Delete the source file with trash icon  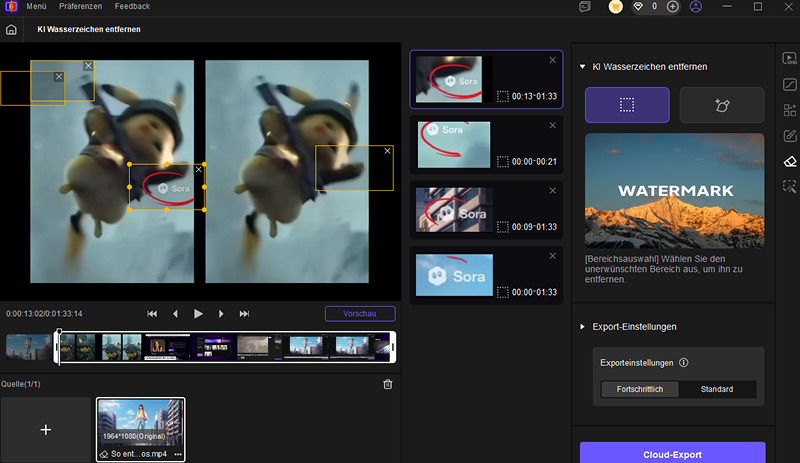click(388, 384)
